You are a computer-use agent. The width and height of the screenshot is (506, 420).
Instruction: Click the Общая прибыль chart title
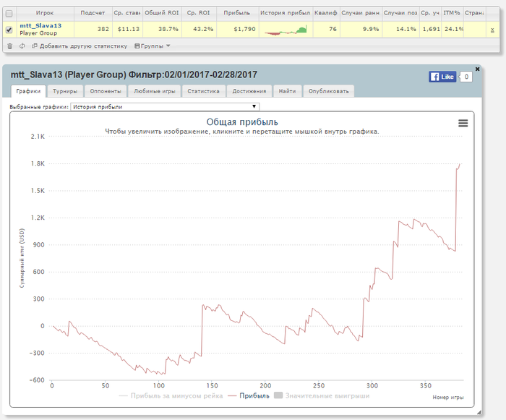[242, 122]
